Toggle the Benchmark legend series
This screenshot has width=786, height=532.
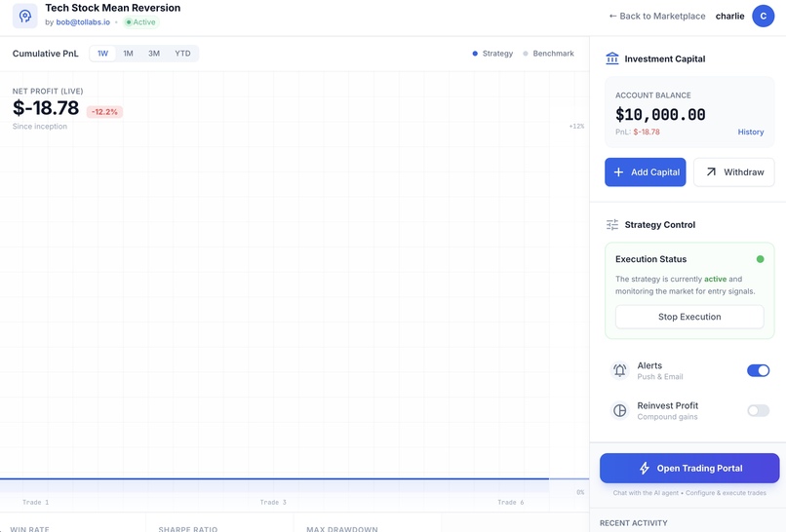click(x=548, y=54)
